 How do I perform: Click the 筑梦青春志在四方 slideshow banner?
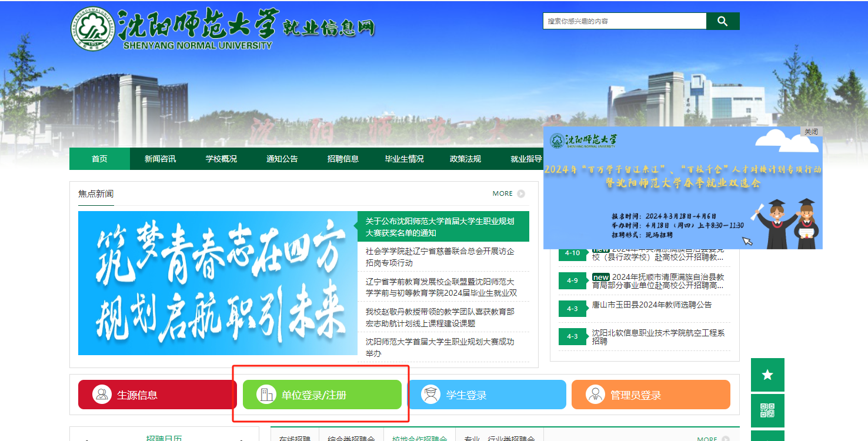[218, 283]
